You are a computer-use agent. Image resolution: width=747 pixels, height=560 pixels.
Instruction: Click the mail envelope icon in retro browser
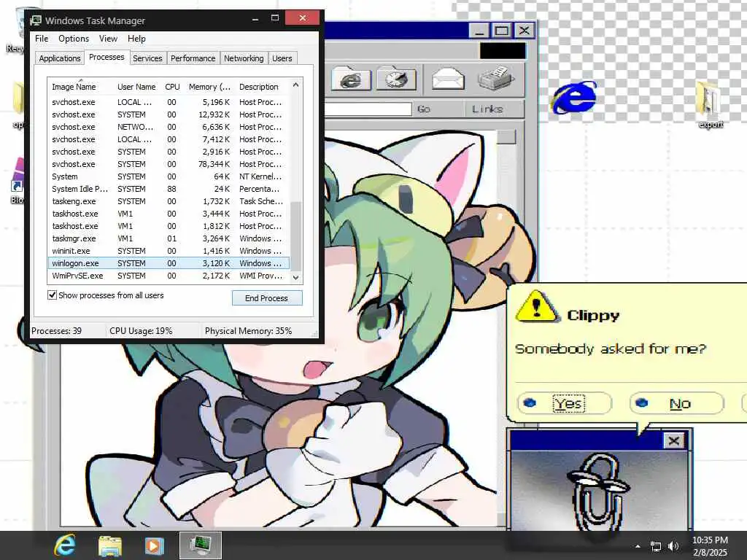pos(448,79)
